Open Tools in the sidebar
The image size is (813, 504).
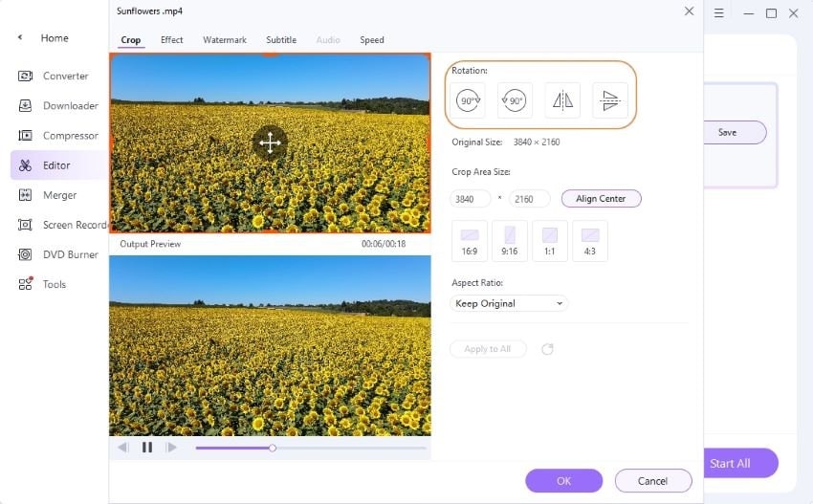(x=59, y=284)
